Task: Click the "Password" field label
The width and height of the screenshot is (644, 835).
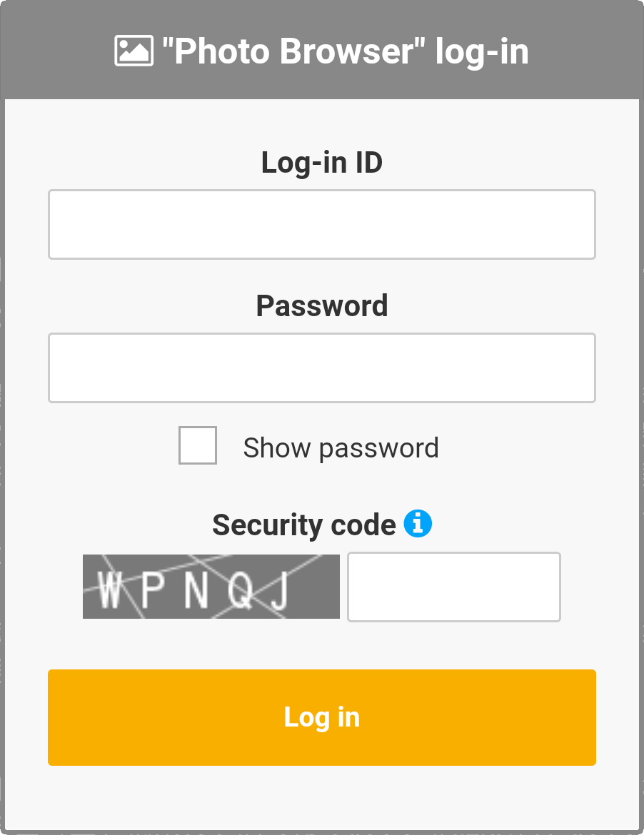Action: point(321,305)
